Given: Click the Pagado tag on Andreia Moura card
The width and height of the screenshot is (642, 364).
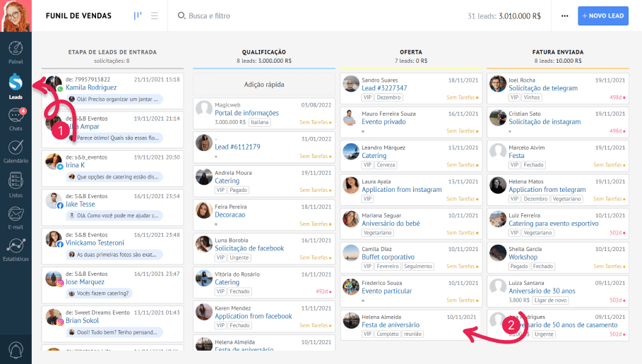Looking at the screenshot, I should point(238,190).
